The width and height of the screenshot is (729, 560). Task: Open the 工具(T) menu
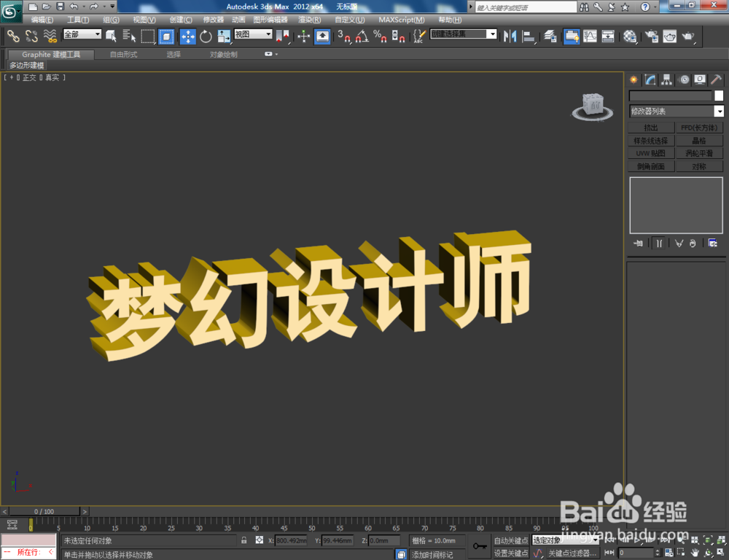(x=78, y=20)
